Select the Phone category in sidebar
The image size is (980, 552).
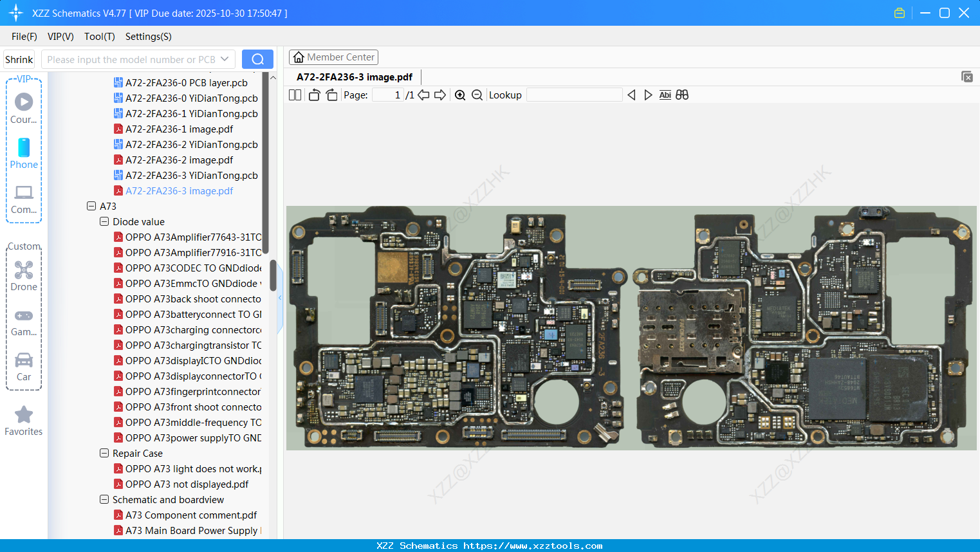click(x=24, y=154)
